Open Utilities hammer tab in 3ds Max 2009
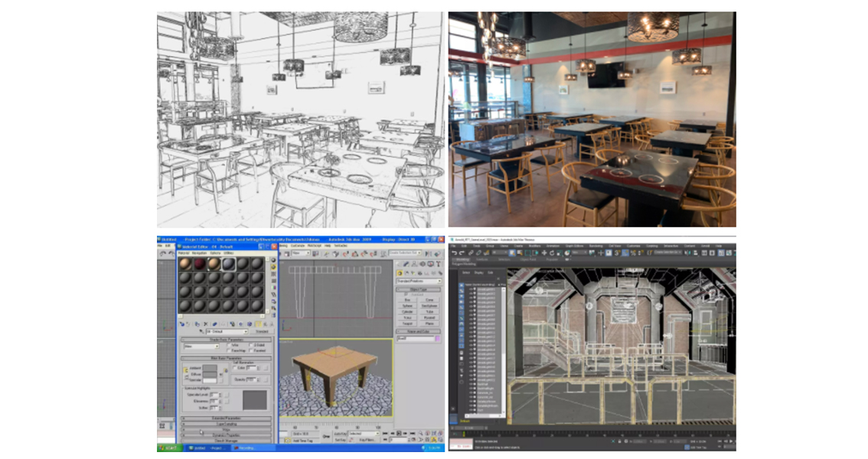The image size is (868, 459). pyautogui.click(x=438, y=264)
